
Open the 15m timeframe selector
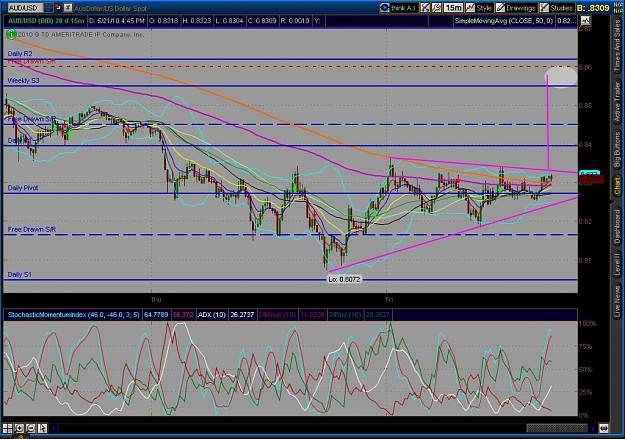(453, 8)
